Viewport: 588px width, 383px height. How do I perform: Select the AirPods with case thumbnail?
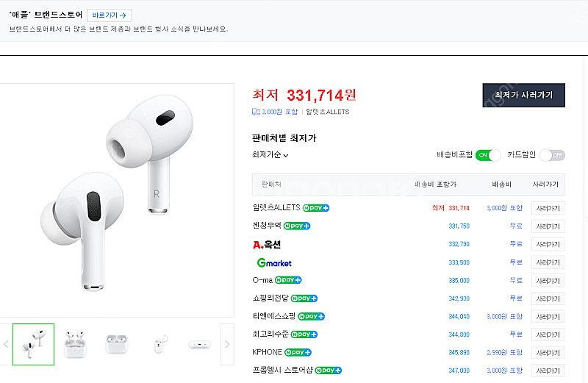tap(75, 344)
